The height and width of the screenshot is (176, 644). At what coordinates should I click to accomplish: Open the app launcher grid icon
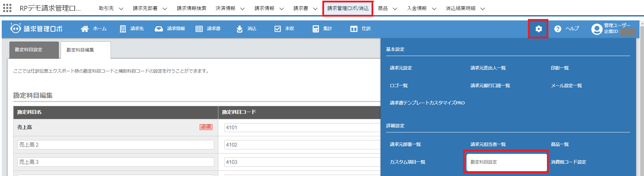(x=7, y=8)
